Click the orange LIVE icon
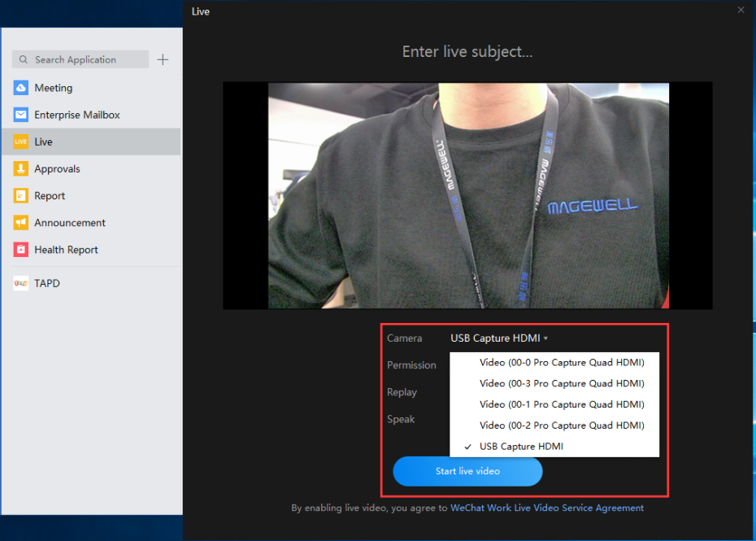 tap(21, 142)
